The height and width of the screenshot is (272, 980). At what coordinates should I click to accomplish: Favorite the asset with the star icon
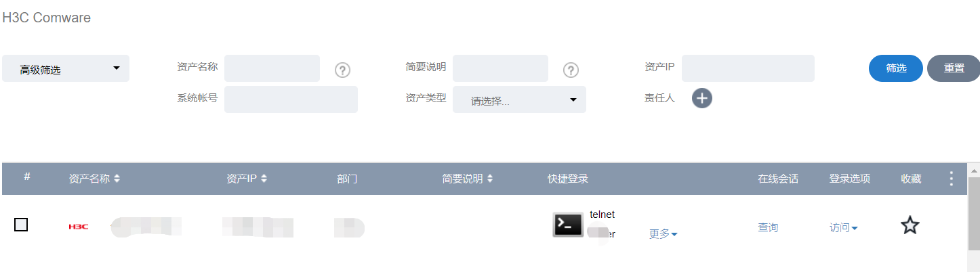point(910,225)
